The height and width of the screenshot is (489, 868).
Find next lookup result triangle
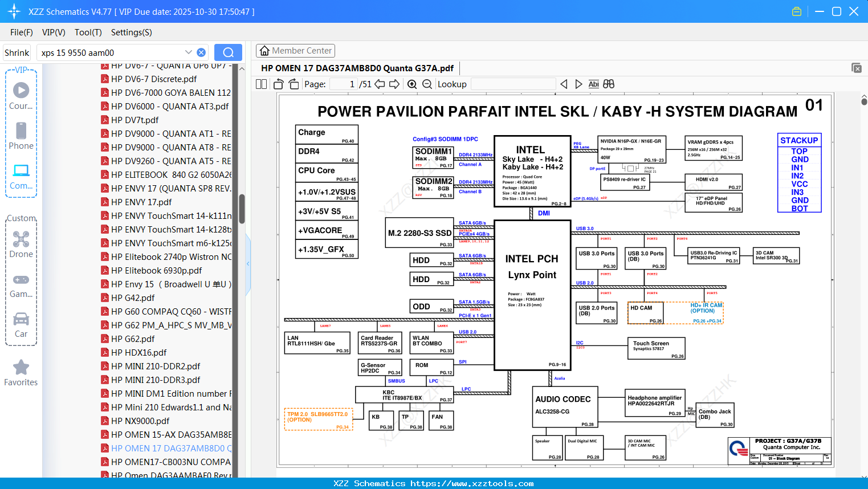click(x=578, y=84)
